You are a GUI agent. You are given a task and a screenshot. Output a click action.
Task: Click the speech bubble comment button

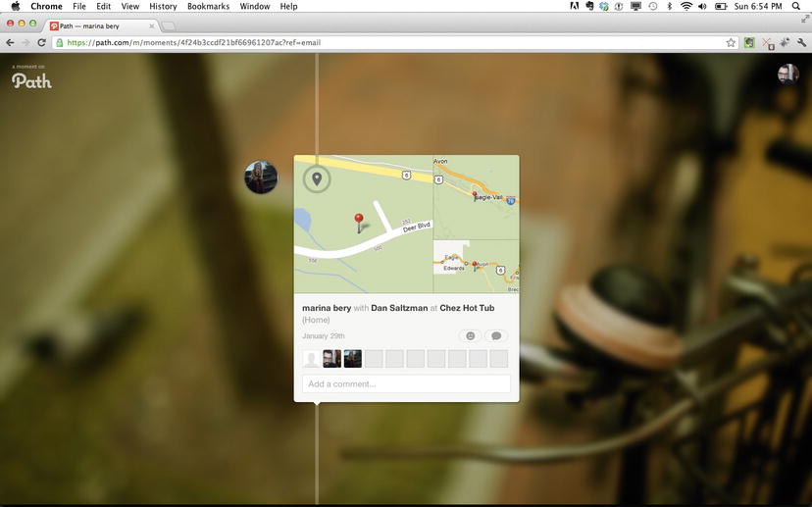point(496,336)
